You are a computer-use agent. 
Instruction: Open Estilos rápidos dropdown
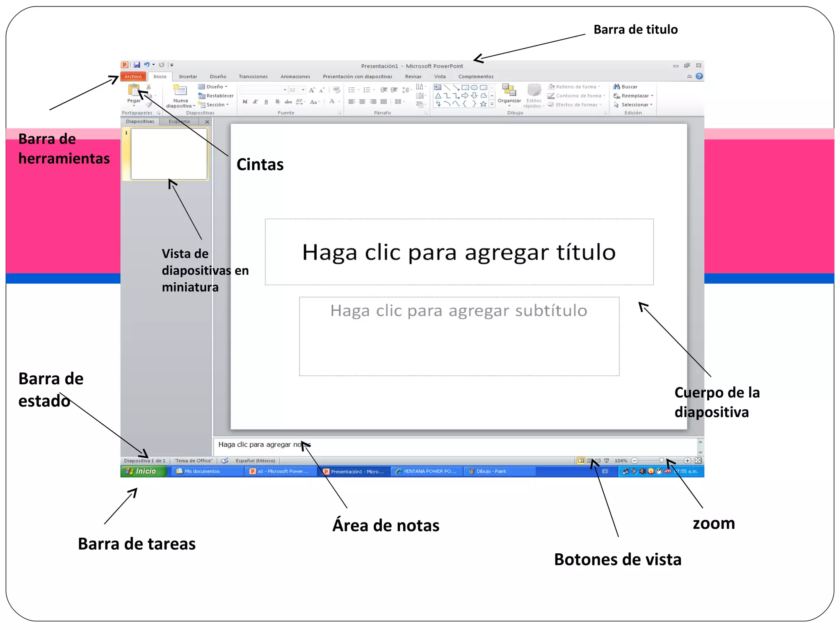pos(534,96)
